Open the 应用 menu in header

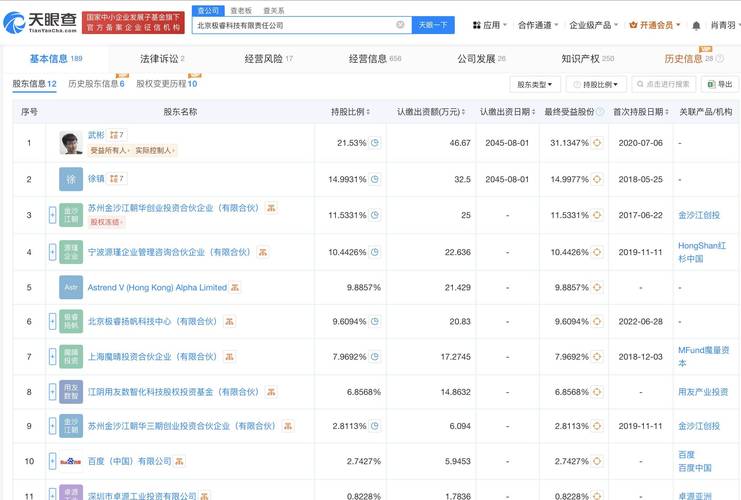[490, 25]
